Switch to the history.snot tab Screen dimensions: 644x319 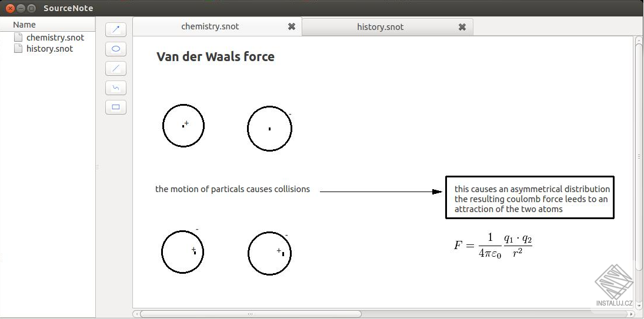click(388, 27)
